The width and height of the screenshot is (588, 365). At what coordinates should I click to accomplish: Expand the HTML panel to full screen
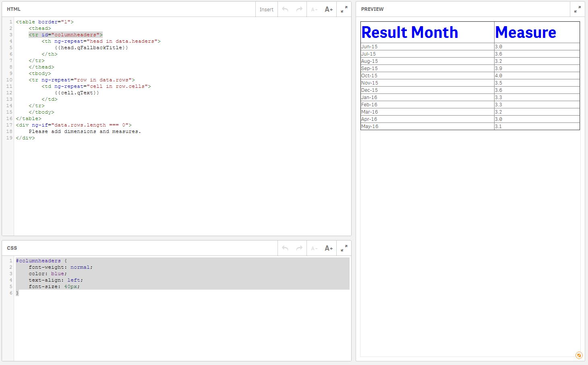[x=344, y=9]
